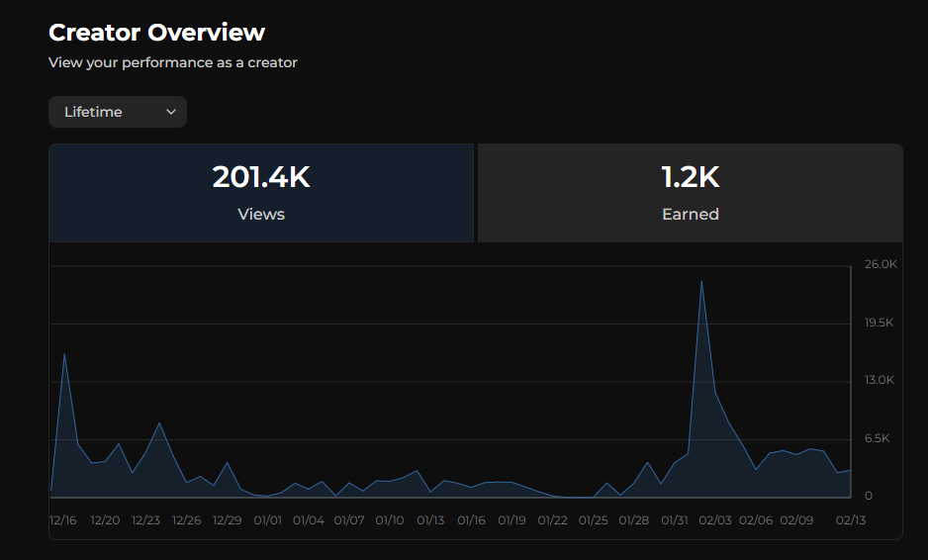Click the 6.5K y-axis value label
Viewport: 928px width, 560px height.
tap(881, 438)
